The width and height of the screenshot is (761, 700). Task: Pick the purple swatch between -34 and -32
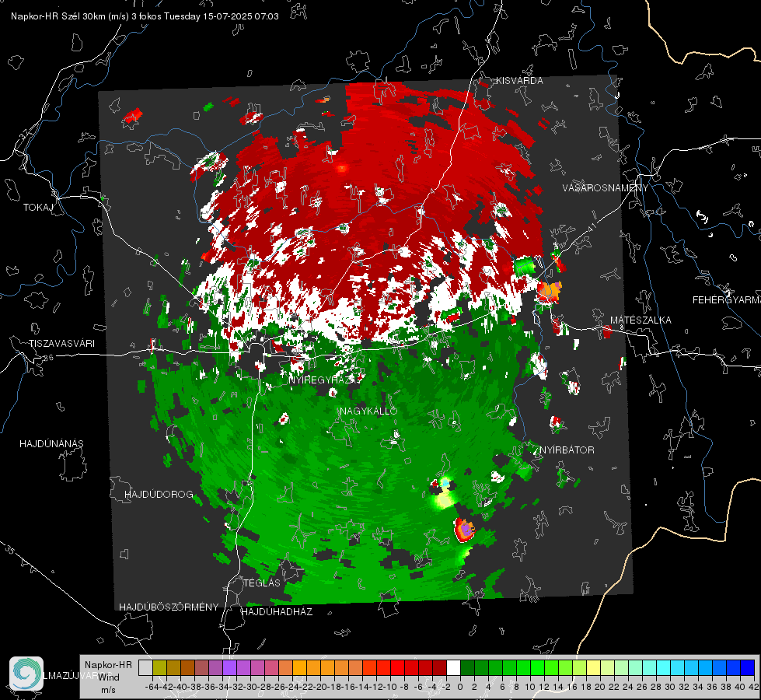coord(229,667)
